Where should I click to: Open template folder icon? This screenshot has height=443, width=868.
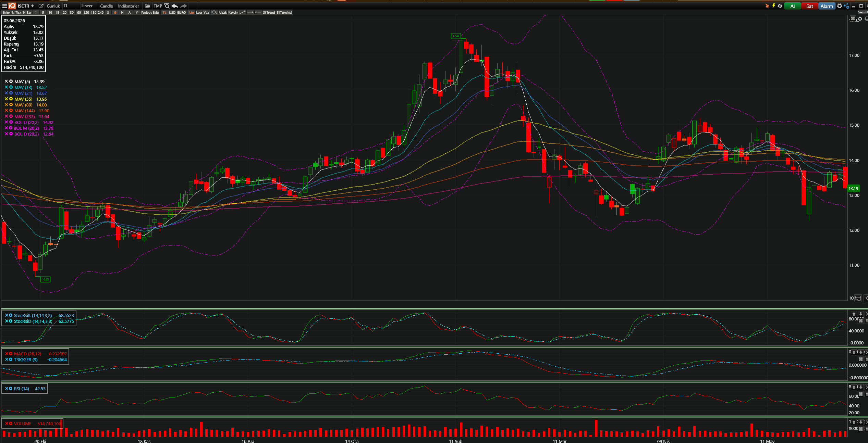click(x=147, y=6)
